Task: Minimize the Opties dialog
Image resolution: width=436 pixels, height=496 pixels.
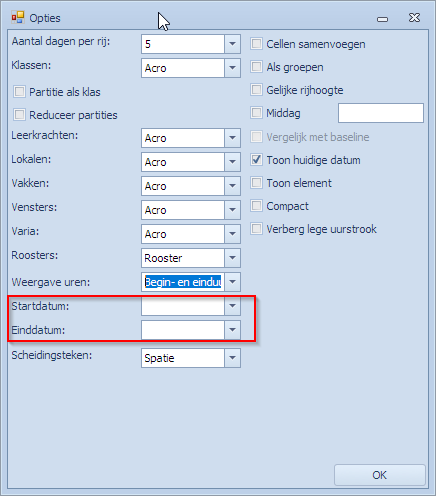Action: click(382, 19)
